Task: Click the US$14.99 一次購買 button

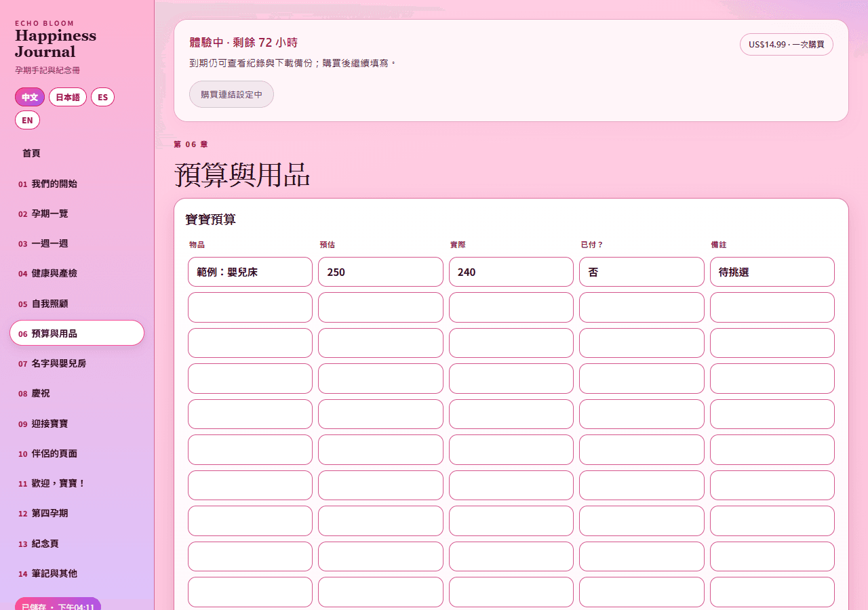Action: tap(787, 44)
